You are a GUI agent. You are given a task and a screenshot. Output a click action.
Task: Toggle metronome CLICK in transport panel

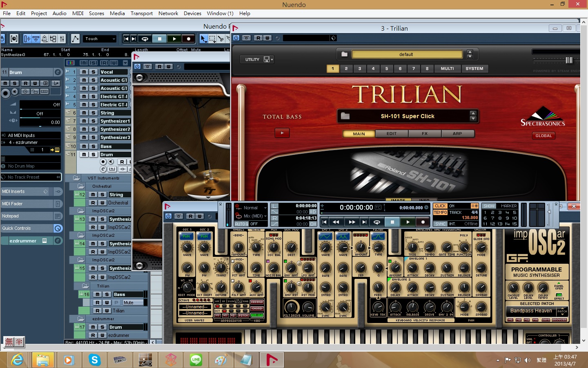441,206
